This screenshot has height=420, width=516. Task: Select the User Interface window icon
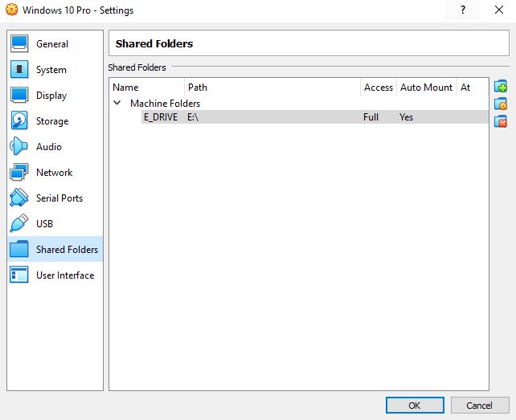[19, 275]
